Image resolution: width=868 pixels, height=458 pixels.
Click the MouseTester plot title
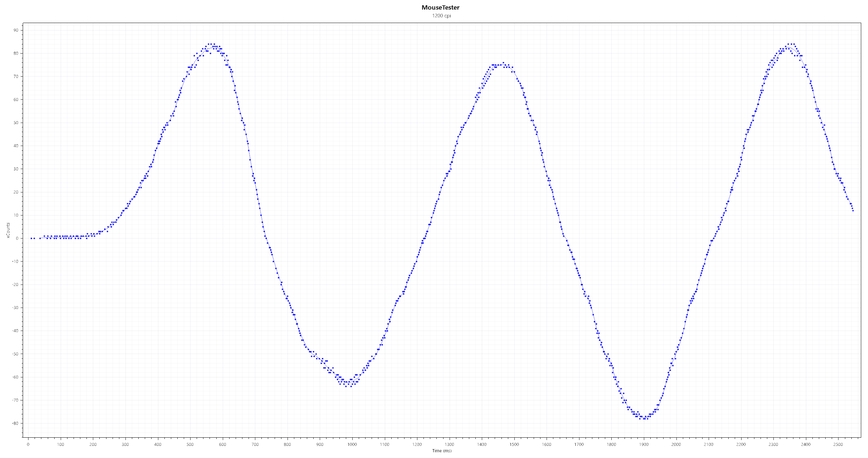[x=440, y=7]
